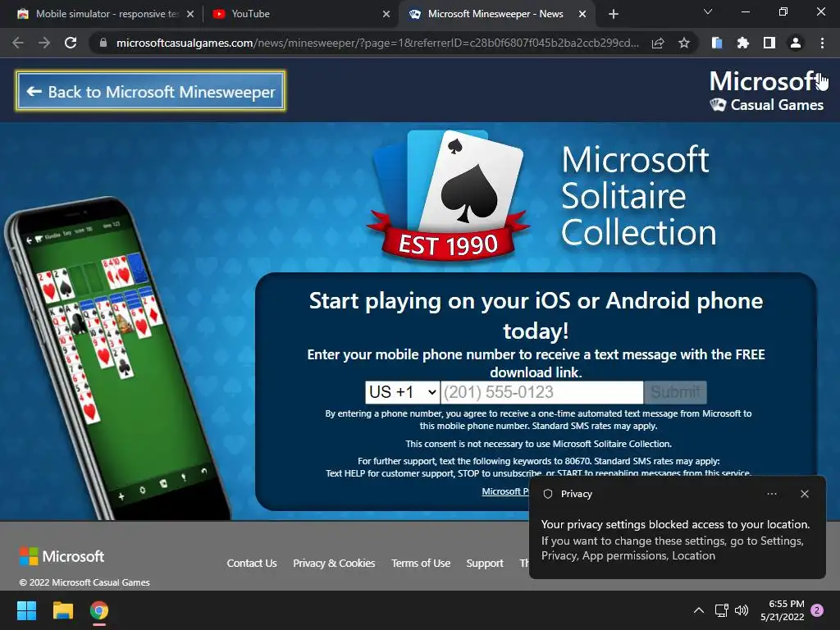Open the US +1 country code dropdown

point(402,392)
